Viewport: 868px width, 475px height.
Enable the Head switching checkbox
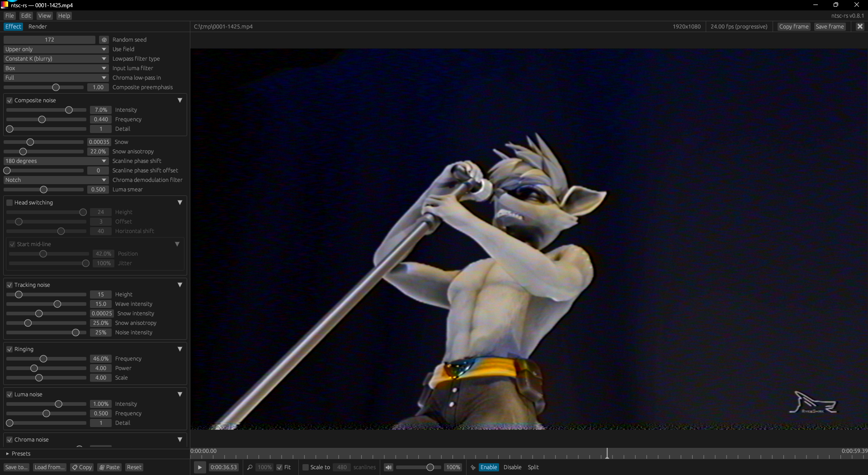coord(9,203)
